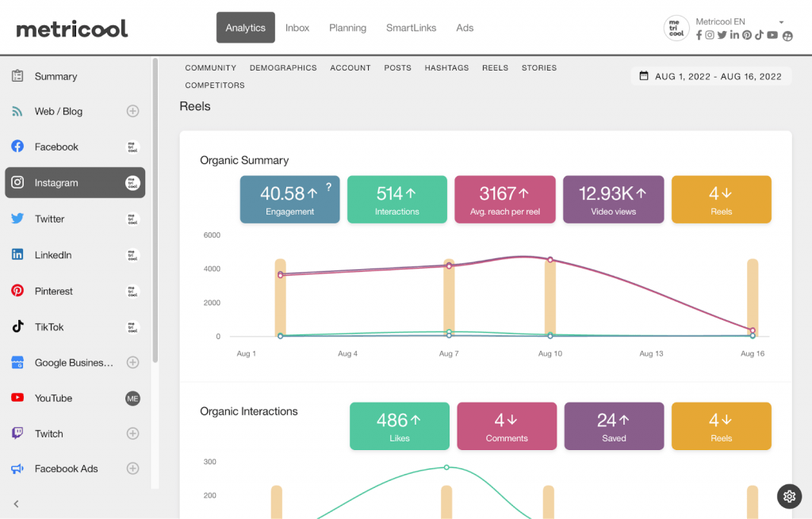Collapse the sidebar with the chevron
Image resolution: width=812 pixels, height=519 pixels.
click(17, 503)
